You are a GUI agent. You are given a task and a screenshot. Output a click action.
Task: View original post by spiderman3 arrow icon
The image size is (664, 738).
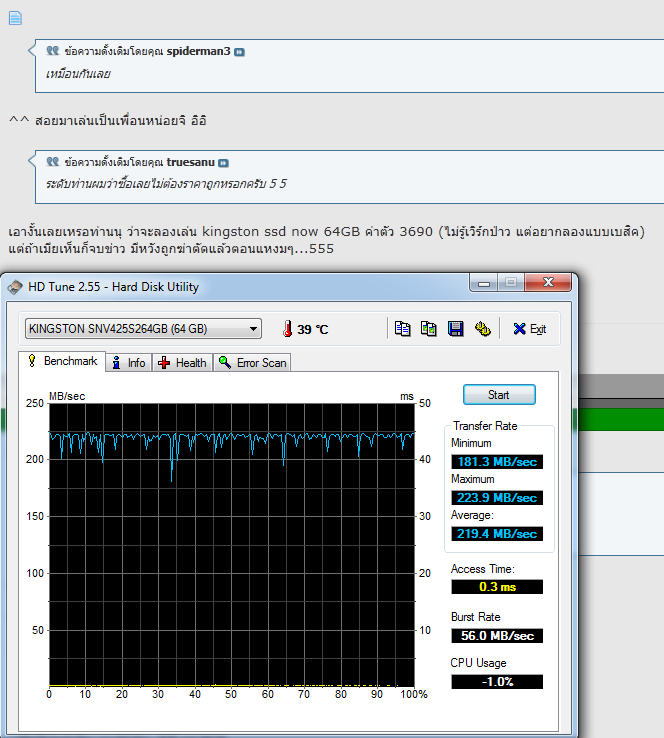point(239,52)
